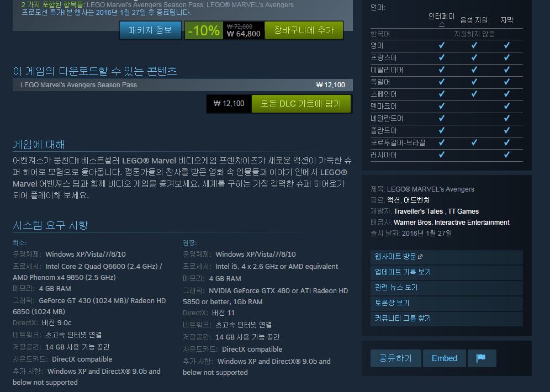
Task: Click external link icon beside 웹사이트 방문
Action: tap(420, 257)
